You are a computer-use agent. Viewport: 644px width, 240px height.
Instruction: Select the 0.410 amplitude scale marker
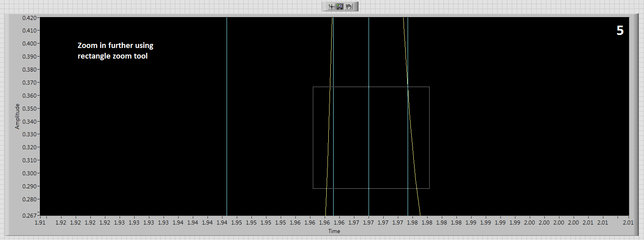coord(29,31)
